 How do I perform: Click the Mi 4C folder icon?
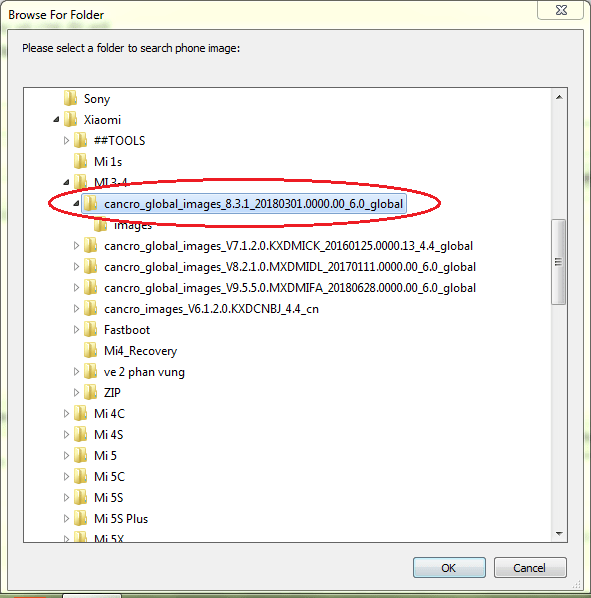coord(80,413)
